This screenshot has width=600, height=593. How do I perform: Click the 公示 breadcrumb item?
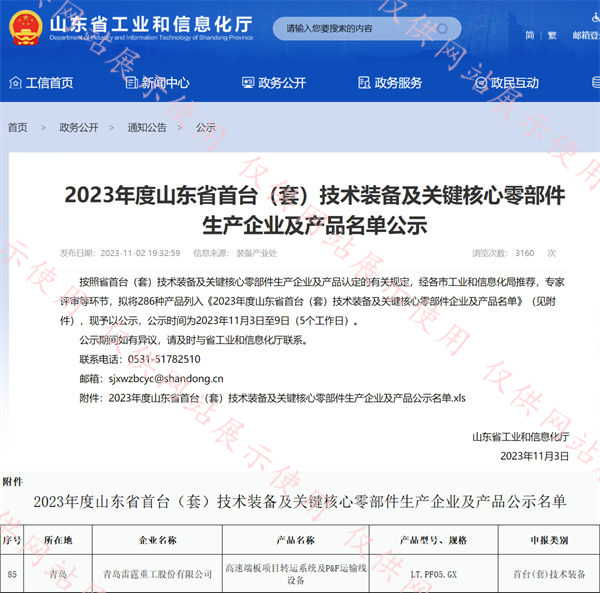(x=206, y=128)
